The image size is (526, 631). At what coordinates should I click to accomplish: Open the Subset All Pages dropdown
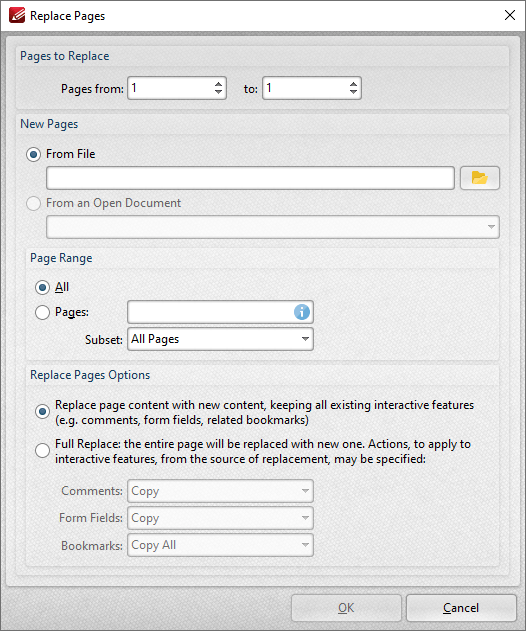click(x=220, y=339)
